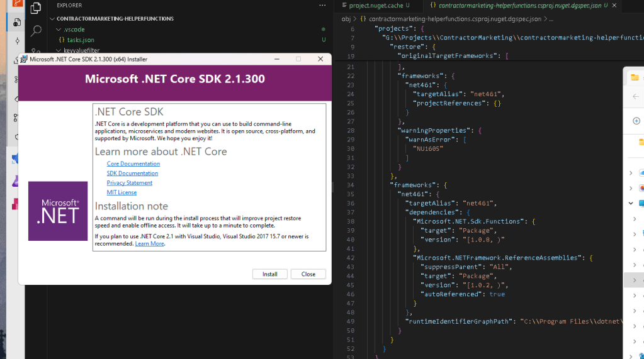Open the MIT License link
The width and height of the screenshot is (644, 359).
[121, 192]
